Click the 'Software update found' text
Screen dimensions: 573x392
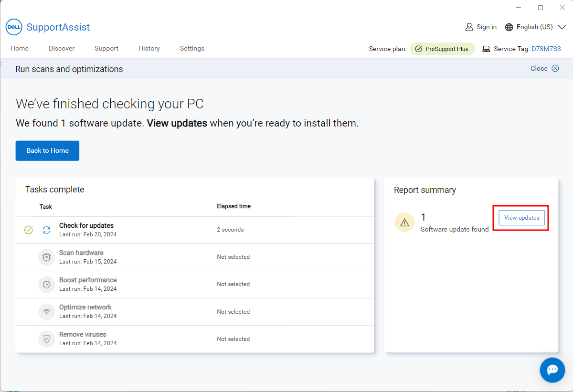(x=455, y=229)
